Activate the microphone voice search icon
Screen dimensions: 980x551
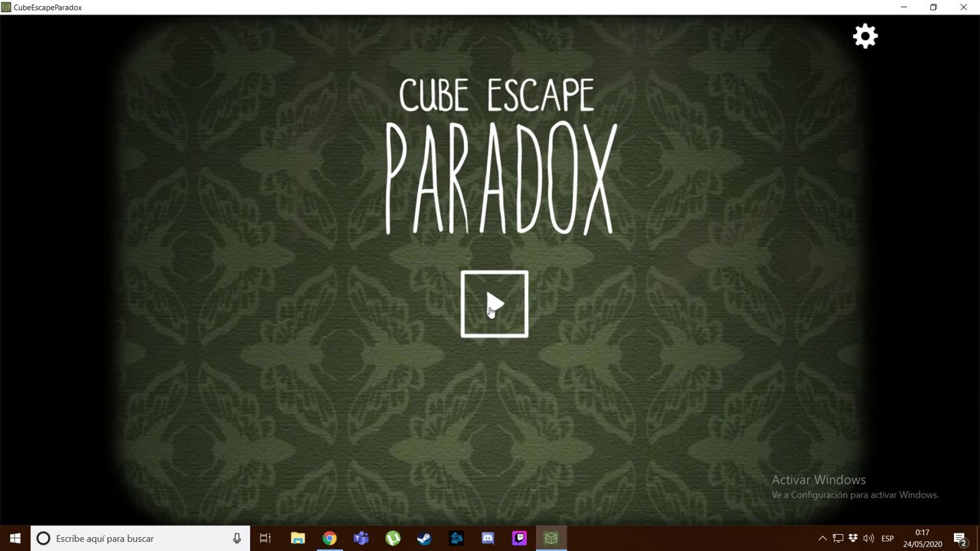[237, 539]
